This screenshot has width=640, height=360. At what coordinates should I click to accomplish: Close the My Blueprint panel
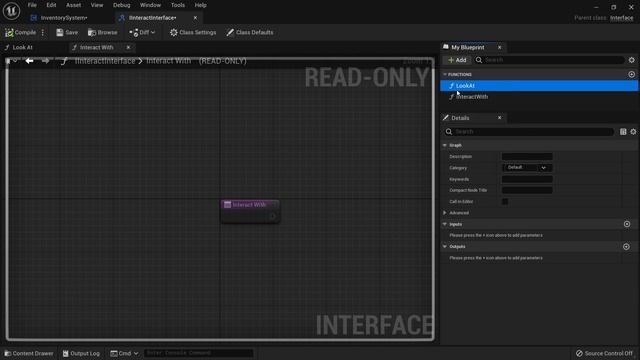[x=499, y=47]
